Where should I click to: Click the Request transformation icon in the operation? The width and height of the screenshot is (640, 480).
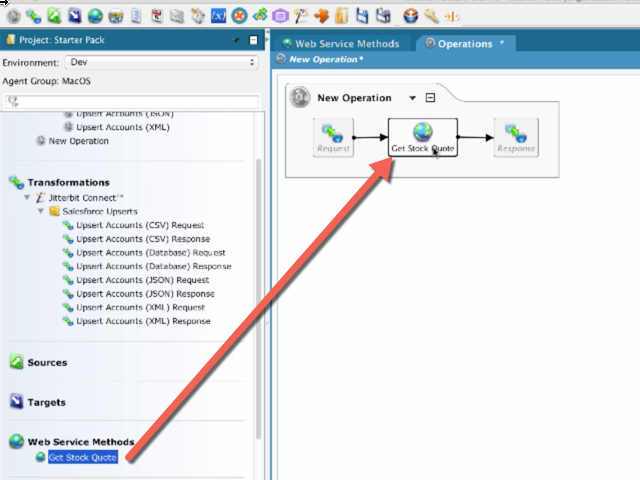pyautogui.click(x=334, y=137)
